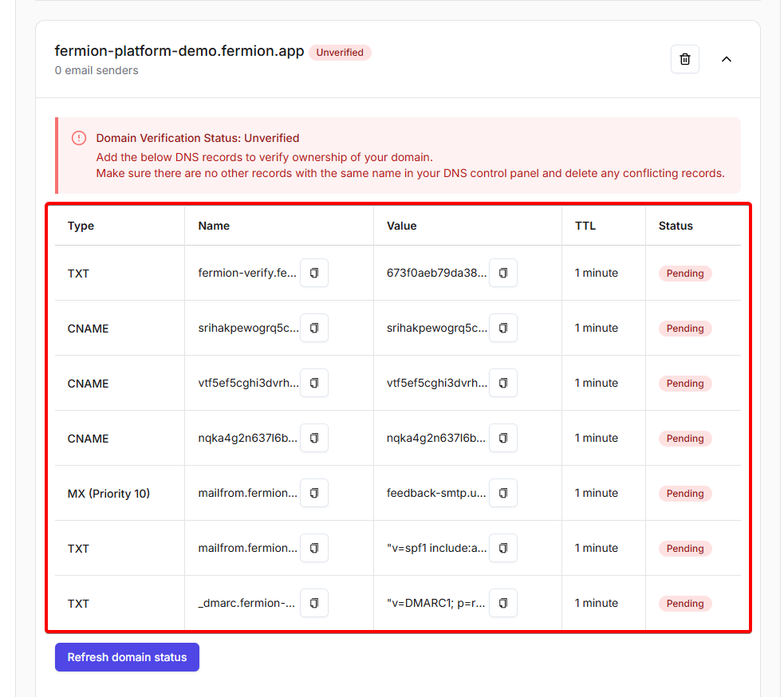784x697 pixels.
Task: Click the Status column header
Action: (x=676, y=226)
